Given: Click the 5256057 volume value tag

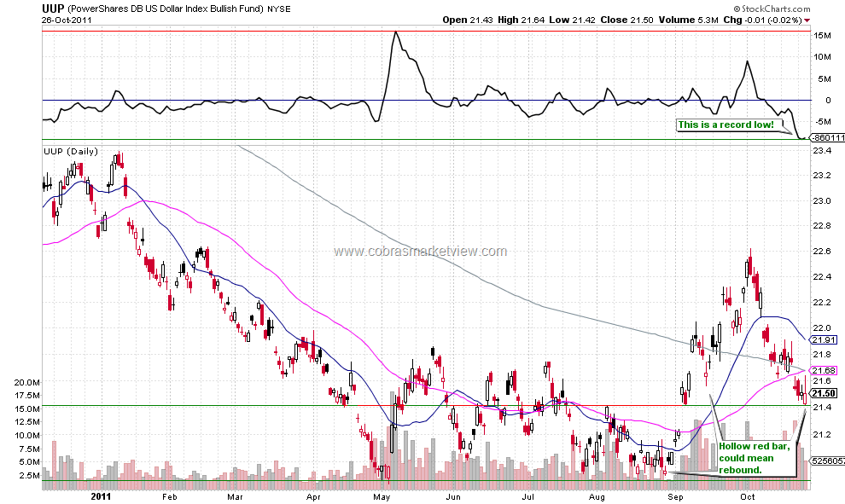Looking at the screenshot, I should click(x=828, y=461).
